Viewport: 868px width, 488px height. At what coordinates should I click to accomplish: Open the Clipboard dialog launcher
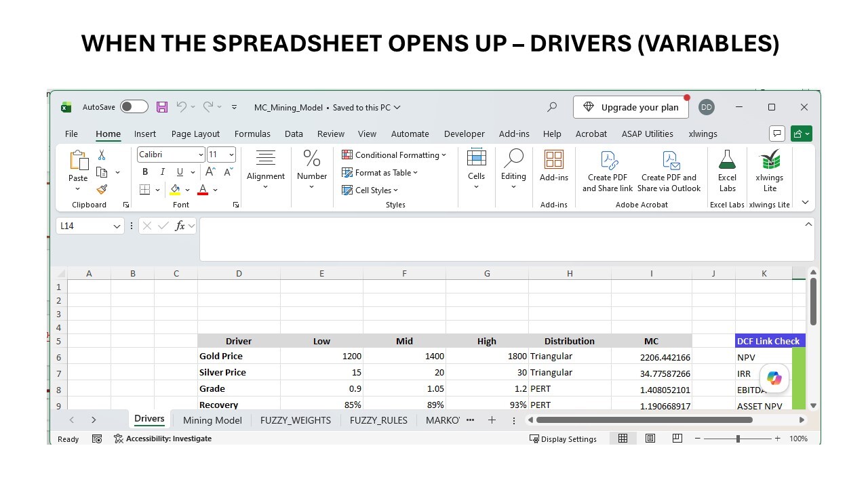point(125,205)
